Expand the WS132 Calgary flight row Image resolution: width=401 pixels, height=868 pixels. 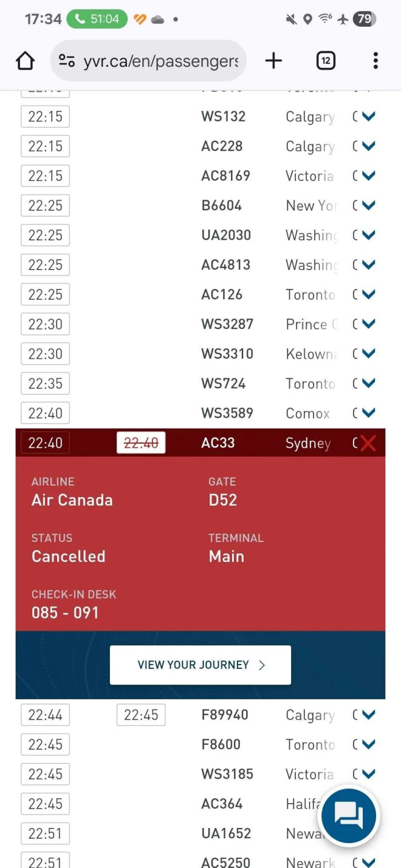(x=368, y=117)
